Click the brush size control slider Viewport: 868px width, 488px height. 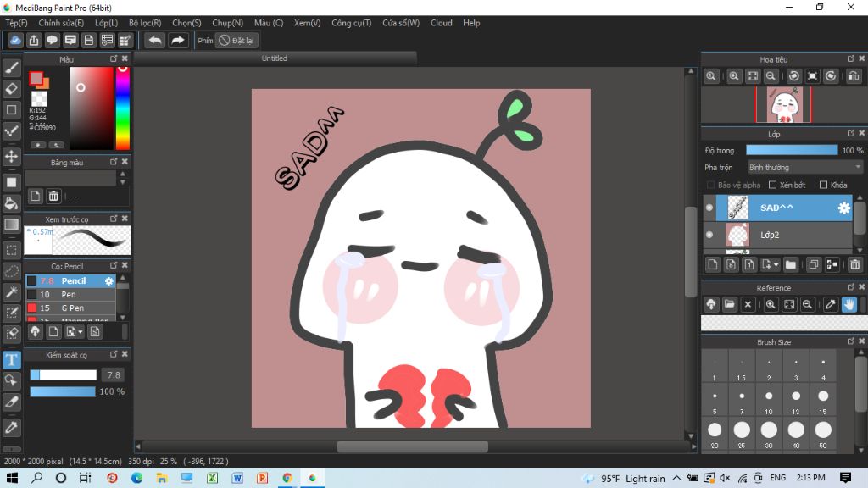click(x=63, y=375)
